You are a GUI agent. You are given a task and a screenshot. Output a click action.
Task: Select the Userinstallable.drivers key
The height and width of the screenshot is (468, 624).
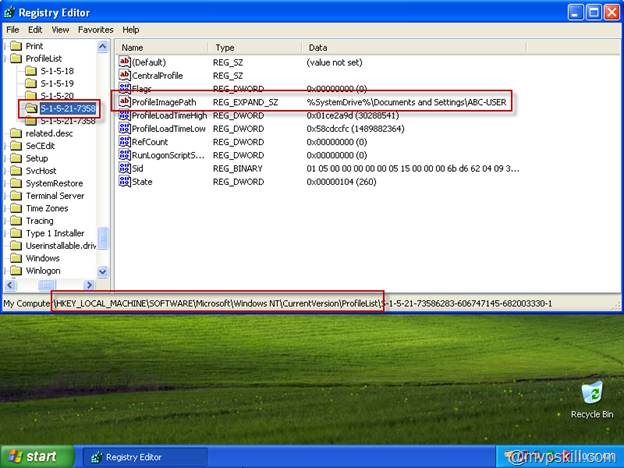pos(60,246)
